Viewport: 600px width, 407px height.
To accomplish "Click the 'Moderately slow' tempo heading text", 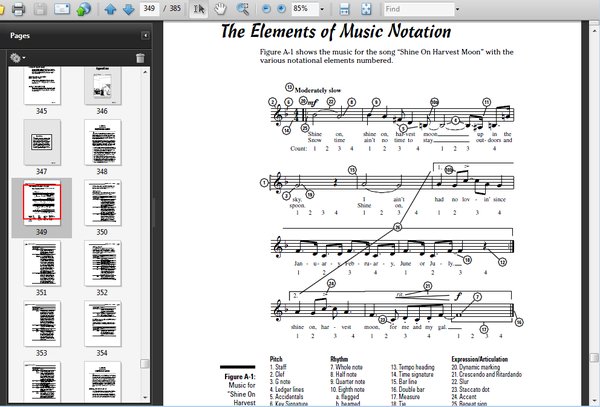I will click(318, 90).
